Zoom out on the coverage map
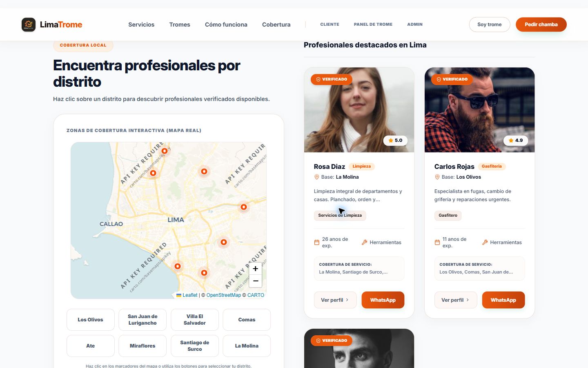Viewport: 588px width, 368px height. coord(255,281)
